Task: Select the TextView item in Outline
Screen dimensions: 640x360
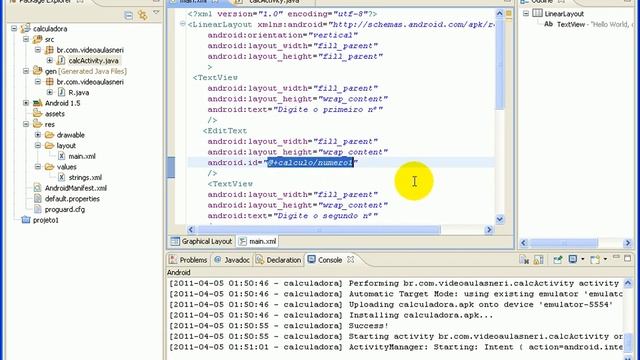Action: (570, 24)
